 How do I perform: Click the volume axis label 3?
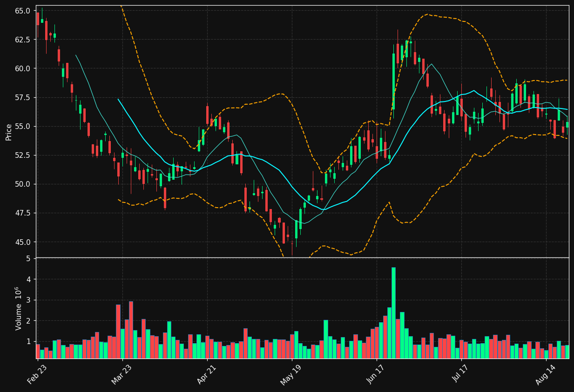(28, 300)
